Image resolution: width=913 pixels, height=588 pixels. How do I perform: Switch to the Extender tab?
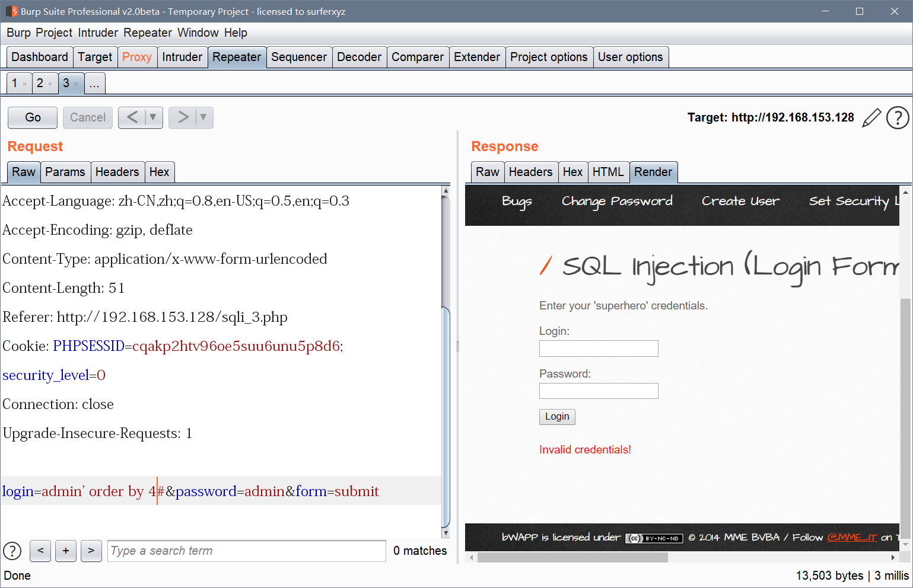[477, 57]
